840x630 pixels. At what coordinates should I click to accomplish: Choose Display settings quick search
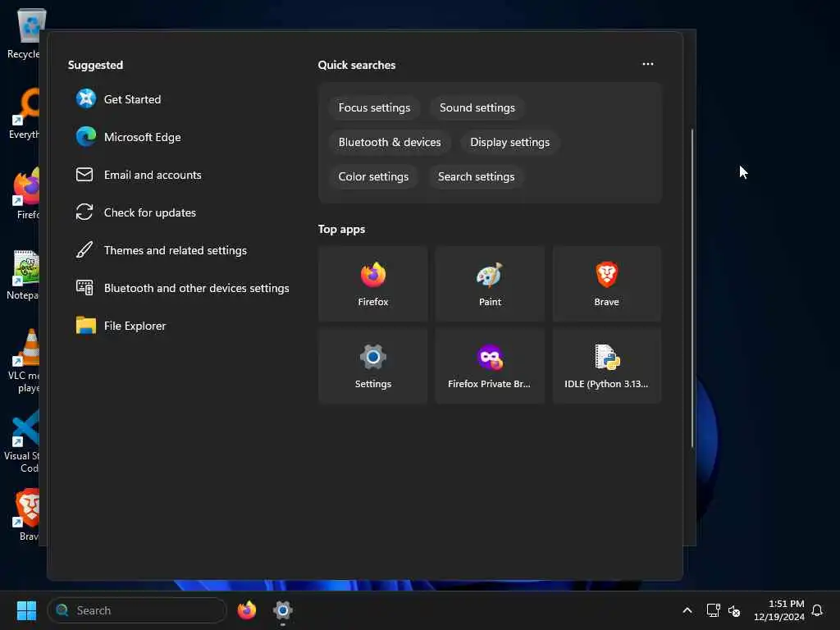509,142
